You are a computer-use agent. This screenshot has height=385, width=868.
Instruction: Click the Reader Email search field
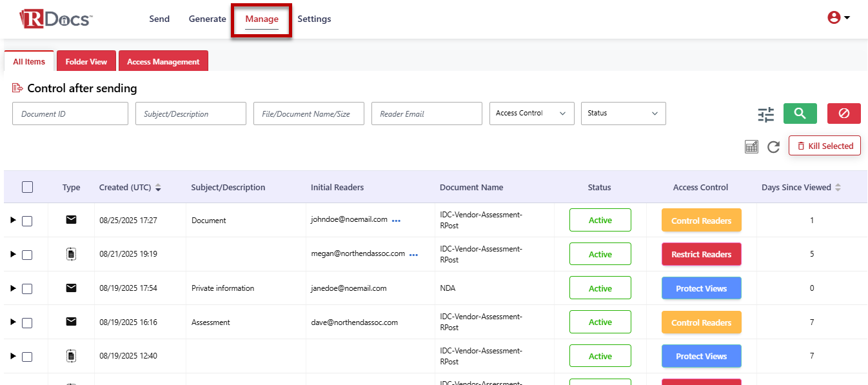(426, 114)
